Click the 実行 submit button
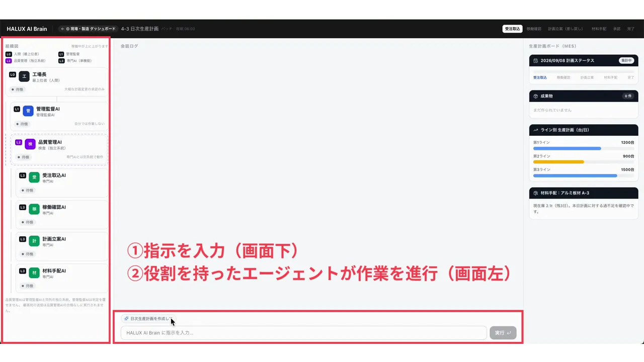644x362 pixels. point(503,333)
